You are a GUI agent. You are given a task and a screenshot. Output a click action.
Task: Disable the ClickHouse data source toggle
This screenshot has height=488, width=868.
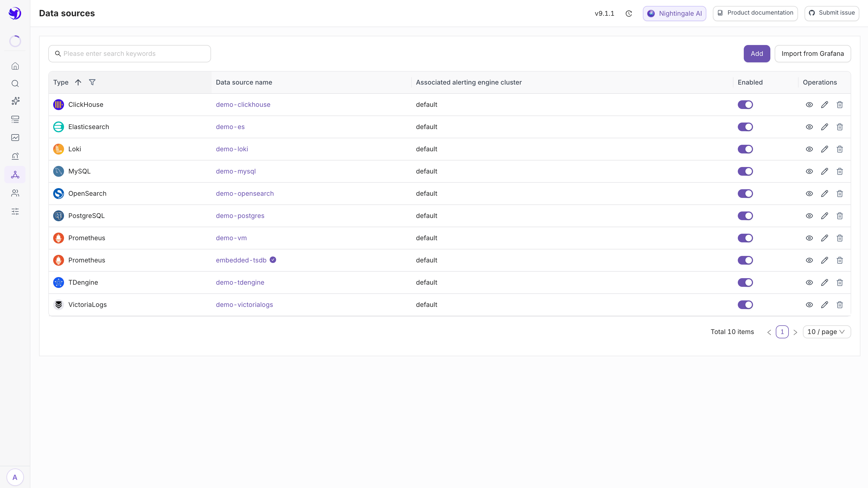coord(745,105)
